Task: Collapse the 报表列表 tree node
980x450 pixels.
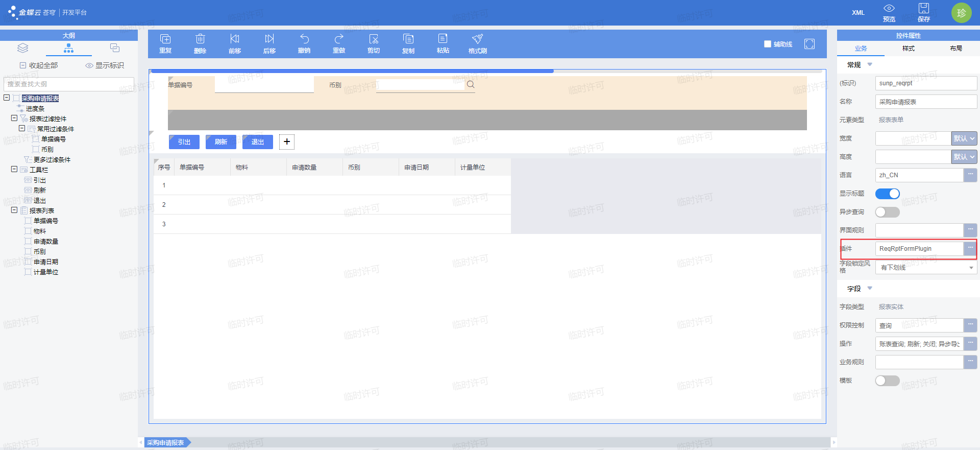Action: [x=14, y=210]
